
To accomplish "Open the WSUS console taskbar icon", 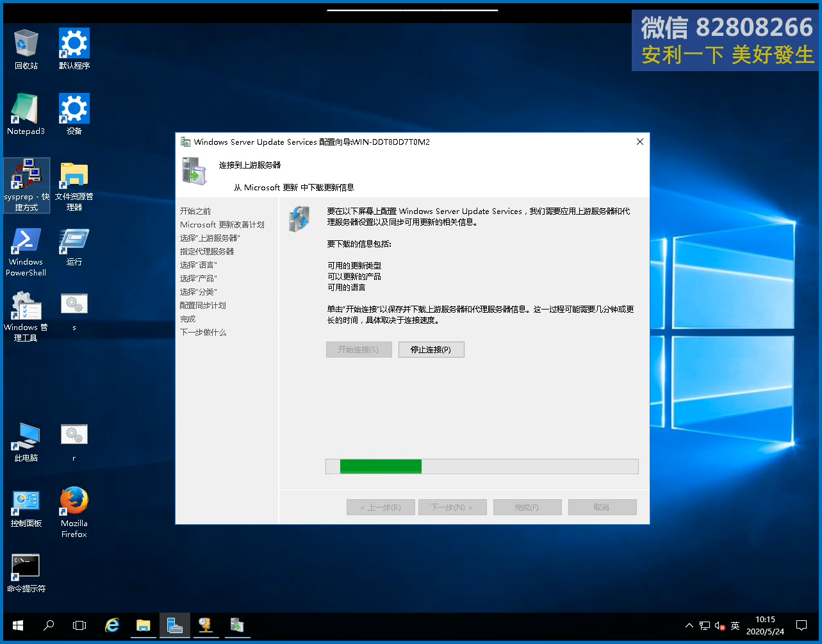I will tap(206, 625).
